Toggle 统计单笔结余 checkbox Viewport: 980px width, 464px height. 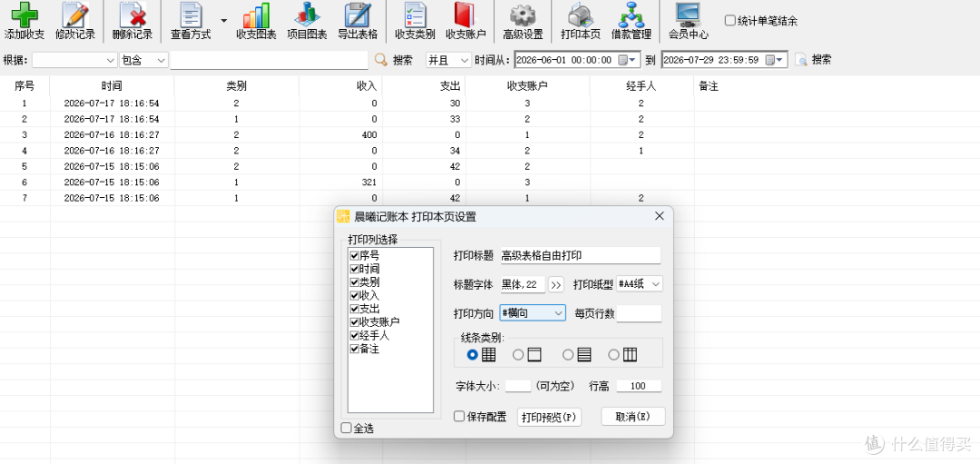coord(730,21)
